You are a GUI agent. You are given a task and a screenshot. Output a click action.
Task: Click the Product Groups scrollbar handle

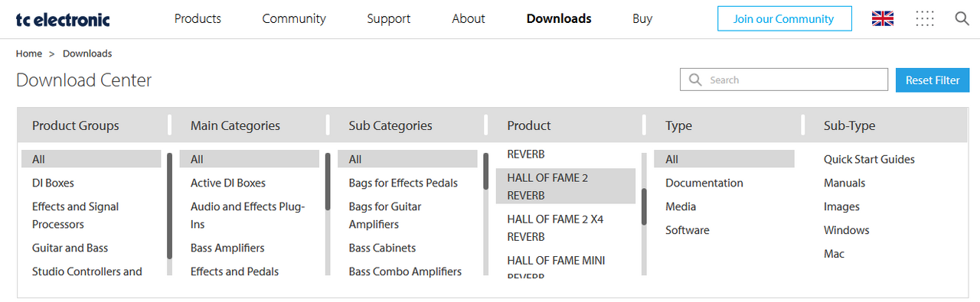pos(169,206)
